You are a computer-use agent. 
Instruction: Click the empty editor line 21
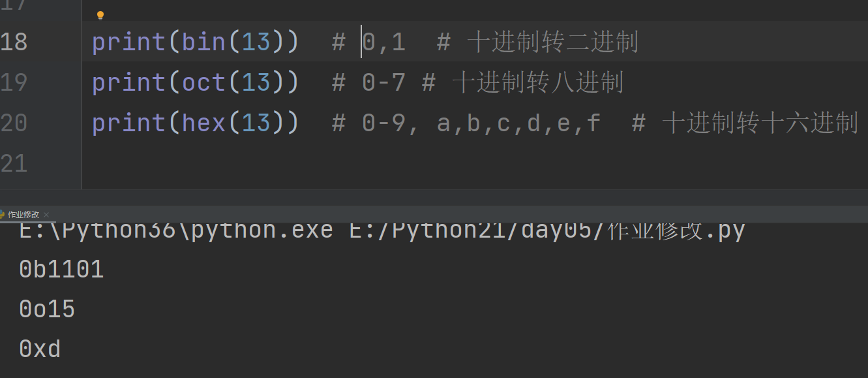(x=475, y=163)
